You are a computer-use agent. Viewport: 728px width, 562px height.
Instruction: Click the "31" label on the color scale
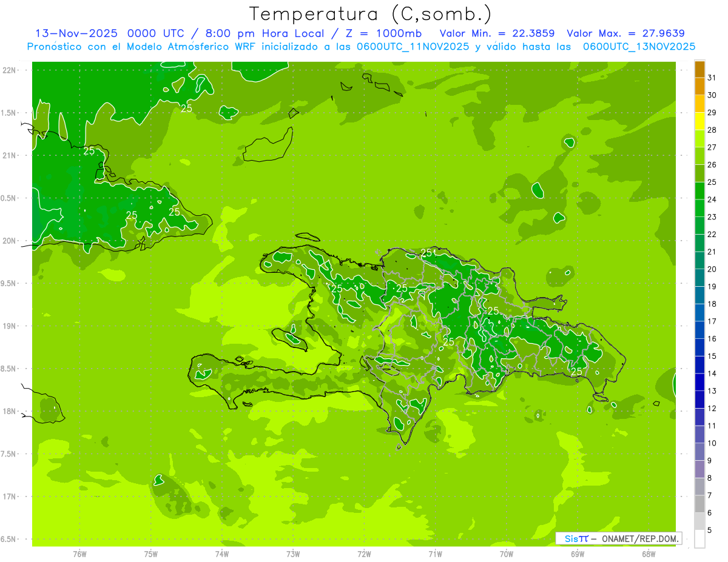click(712, 78)
